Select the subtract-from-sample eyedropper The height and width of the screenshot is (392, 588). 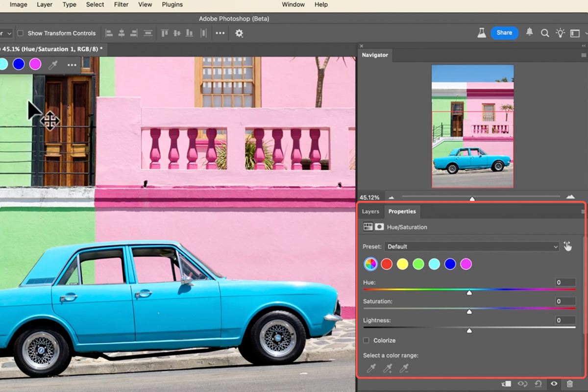pos(404,368)
